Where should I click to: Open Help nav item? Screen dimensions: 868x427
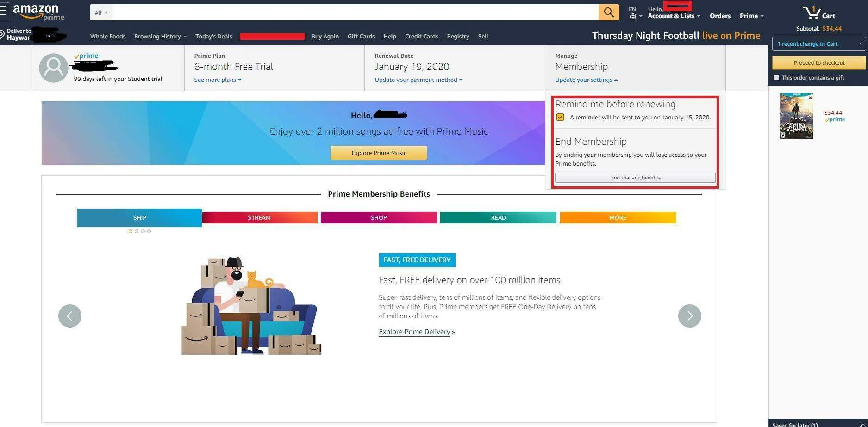pyautogui.click(x=390, y=36)
